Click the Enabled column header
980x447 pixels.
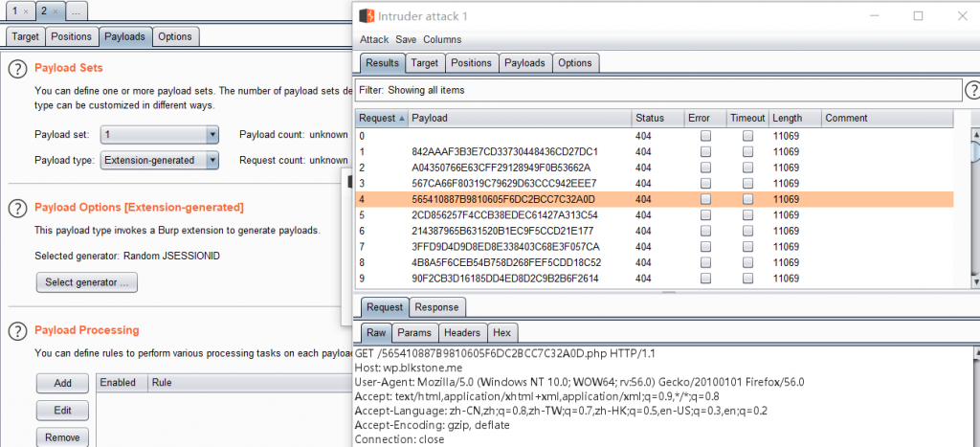pos(122,383)
